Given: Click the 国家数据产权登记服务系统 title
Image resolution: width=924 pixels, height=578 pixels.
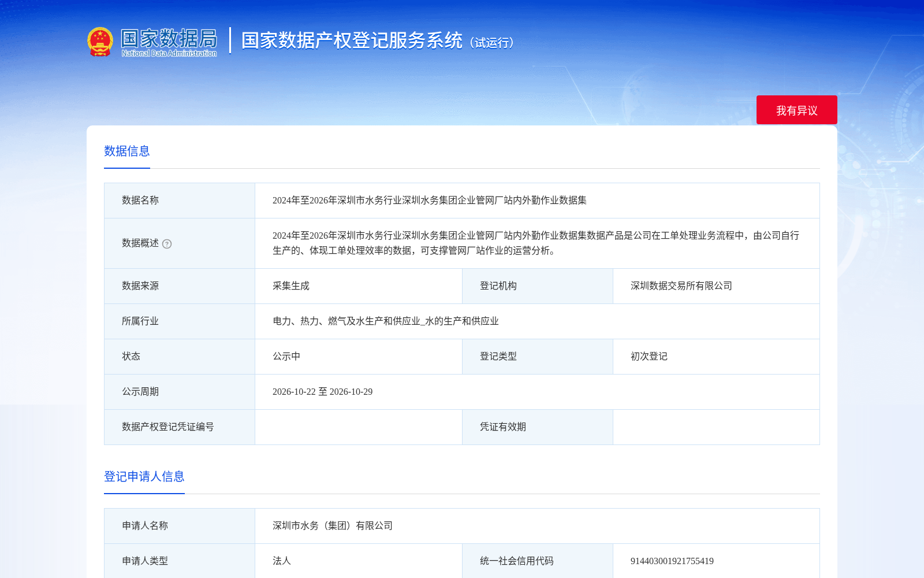Looking at the screenshot, I should (352, 40).
